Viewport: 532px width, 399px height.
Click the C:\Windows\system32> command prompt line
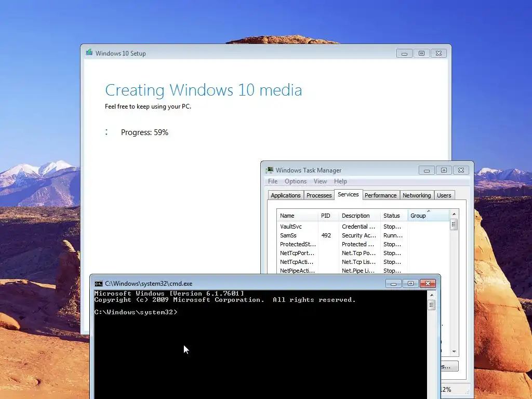point(136,312)
